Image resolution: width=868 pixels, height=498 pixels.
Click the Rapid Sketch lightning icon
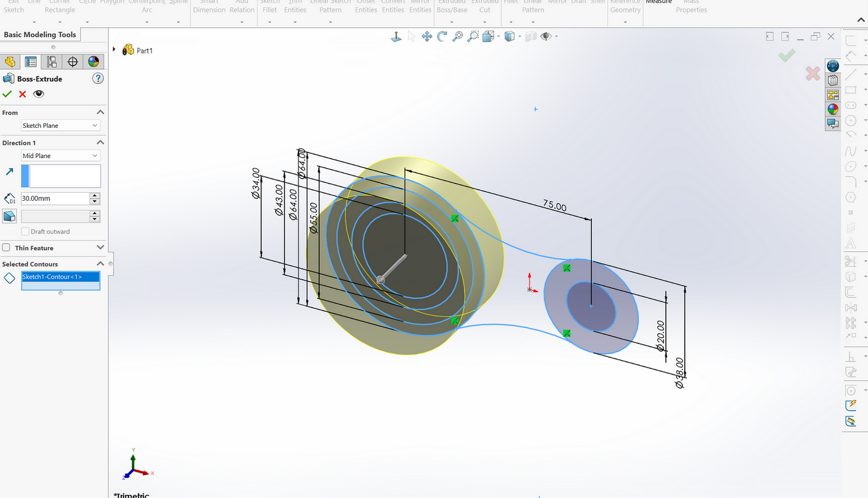[851, 405]
